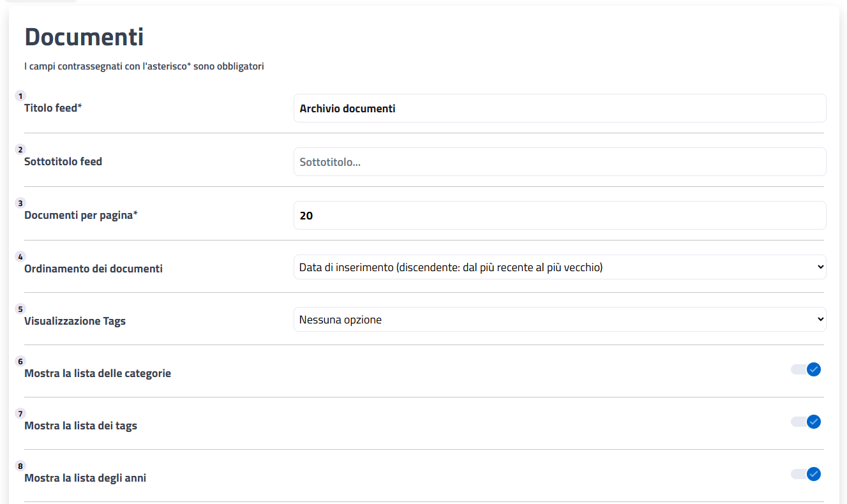The image size is (847, 504).
Task: Click the number 5 badge above Visualizzazione Tags
Action: [20, 309]
